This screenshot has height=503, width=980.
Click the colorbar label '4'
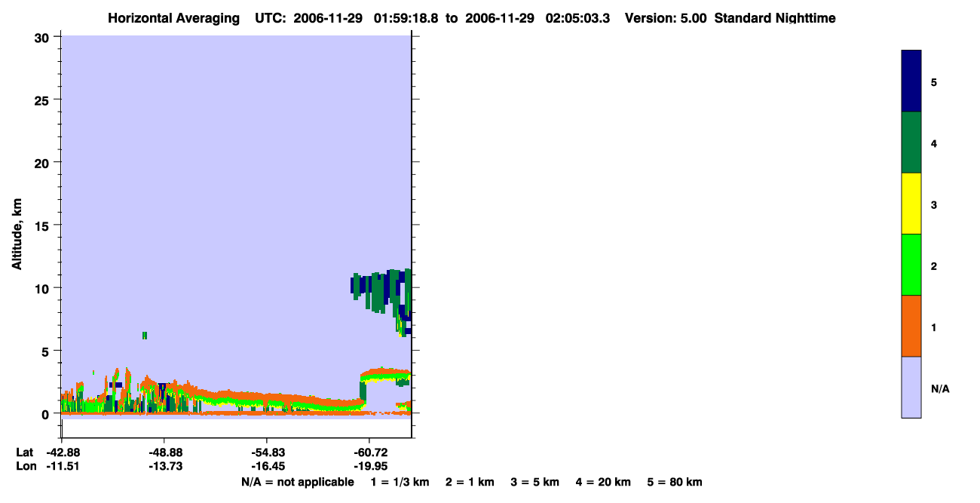(934, 143)
